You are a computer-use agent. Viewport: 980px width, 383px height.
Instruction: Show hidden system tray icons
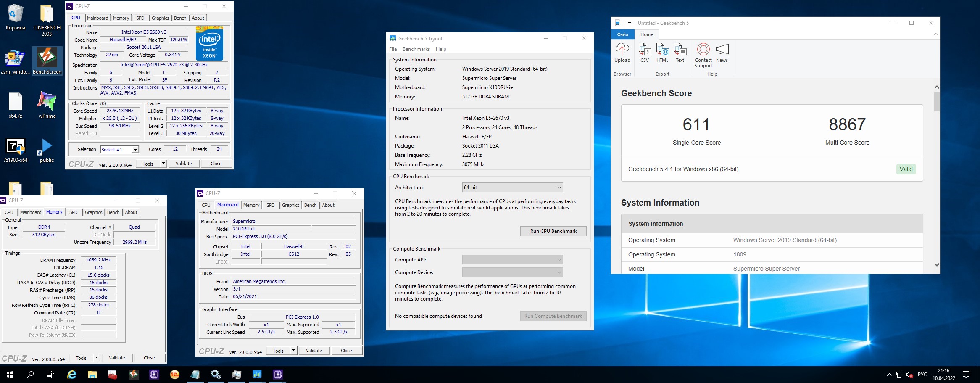[889, 375]
